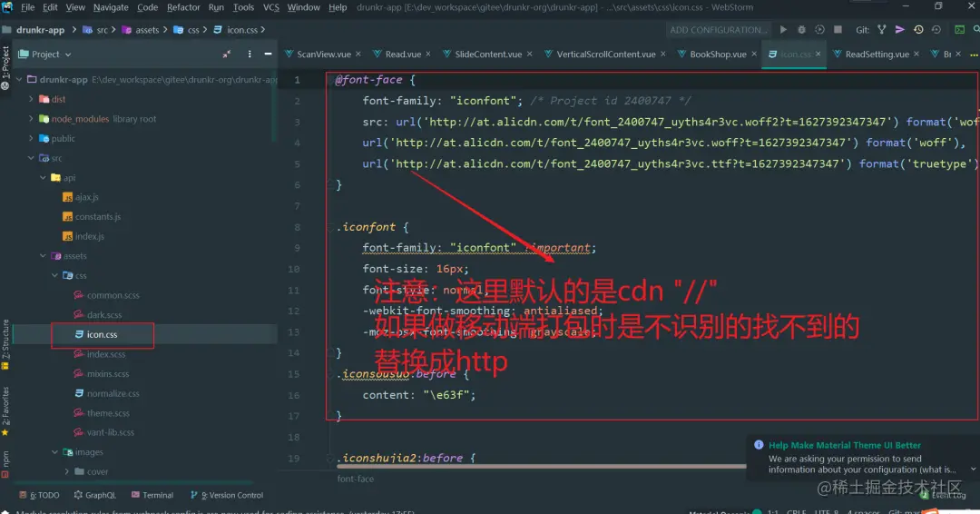This screenshot has width=980, height=514.
Task: Collapse the drunkr-app root folder
Action: coord(19,79)
